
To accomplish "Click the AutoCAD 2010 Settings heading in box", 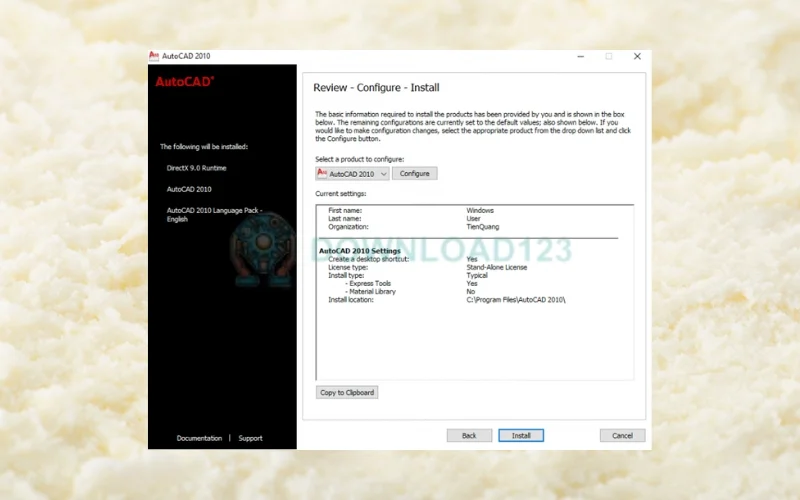I will click(x=359, y=251).
